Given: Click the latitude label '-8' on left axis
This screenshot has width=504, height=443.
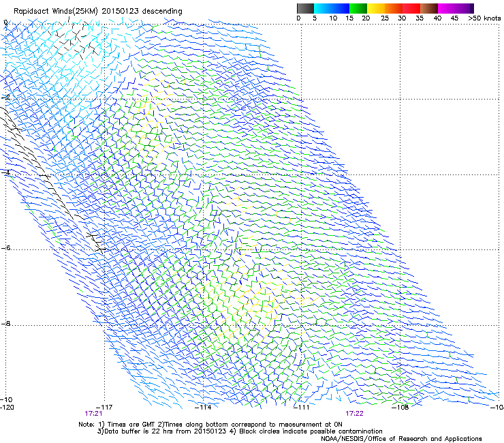Looking at the screenshot, I should click(5, 324).
